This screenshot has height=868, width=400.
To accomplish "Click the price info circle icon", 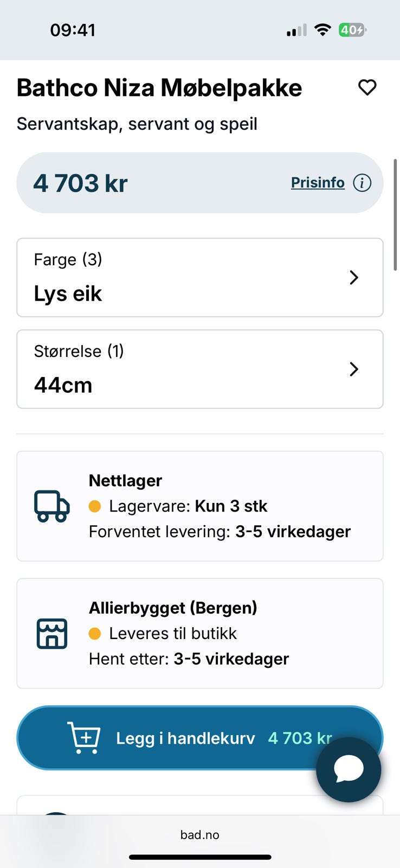I will point(362,183).
